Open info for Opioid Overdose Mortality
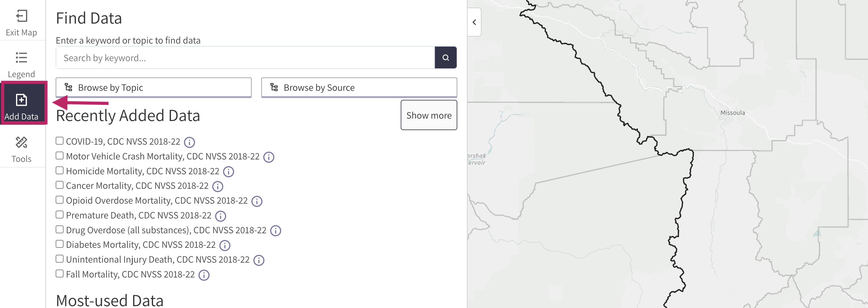 click(257, 201)
